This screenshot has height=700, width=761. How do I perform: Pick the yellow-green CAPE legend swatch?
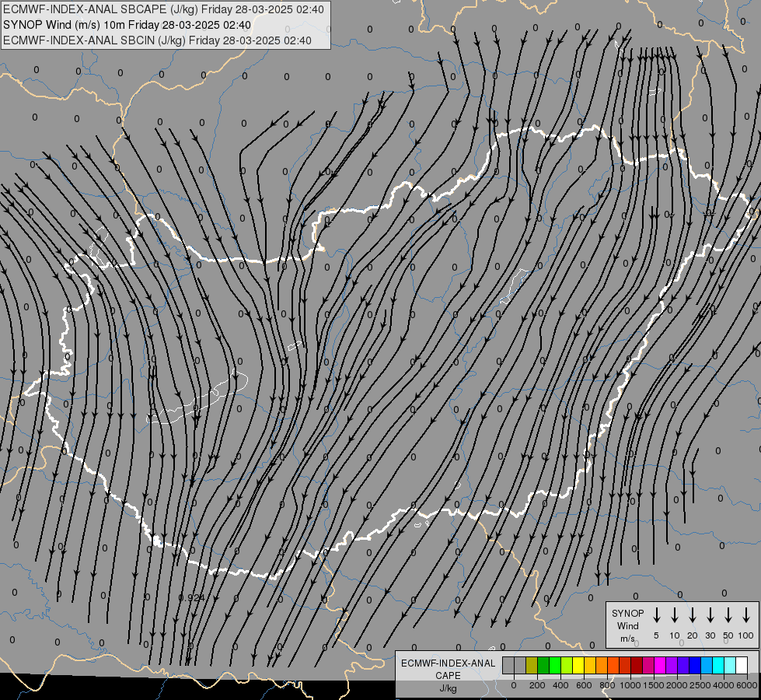click(x=567, y=665)
